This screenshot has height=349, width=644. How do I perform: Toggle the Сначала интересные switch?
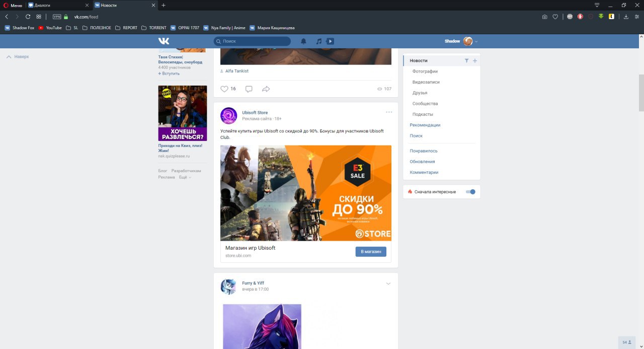[470, 192]
